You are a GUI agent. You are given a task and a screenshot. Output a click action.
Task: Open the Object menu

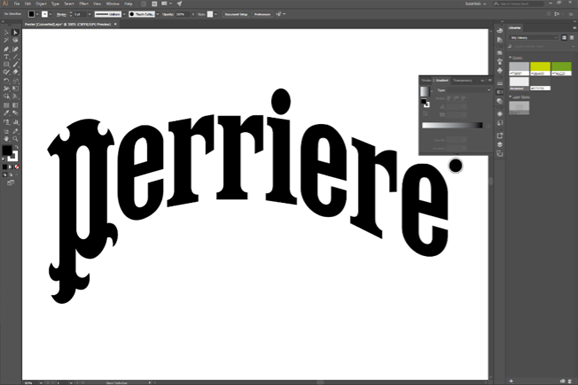[41, 4]
